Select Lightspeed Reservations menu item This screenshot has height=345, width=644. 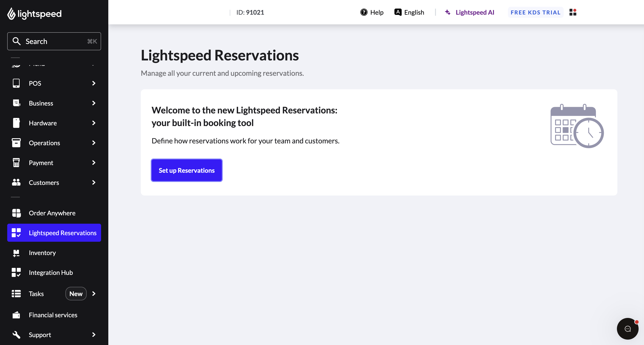[54, 232]
